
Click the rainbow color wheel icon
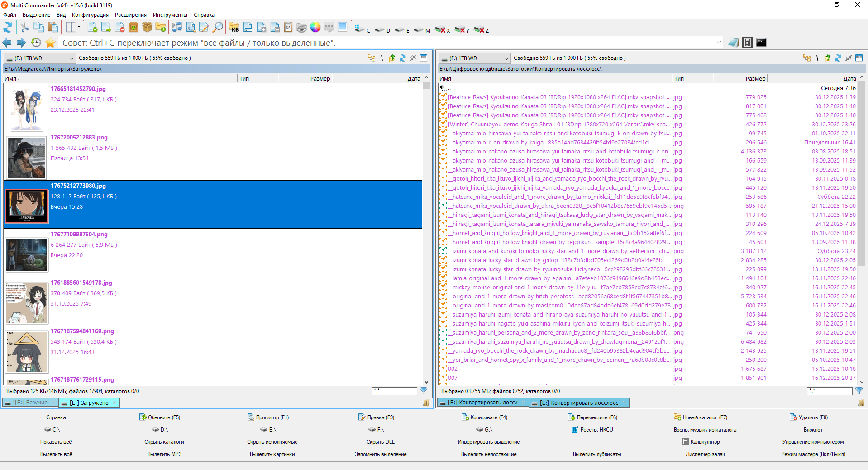click(315, 28)
